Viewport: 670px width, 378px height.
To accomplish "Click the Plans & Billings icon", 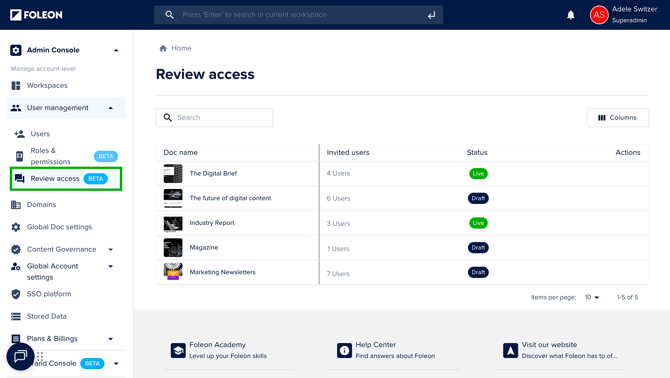I will (16, 339).
